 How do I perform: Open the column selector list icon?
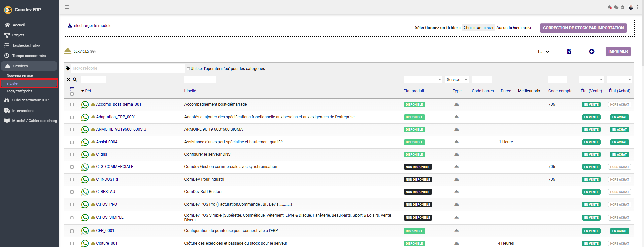tap(72, 89)
